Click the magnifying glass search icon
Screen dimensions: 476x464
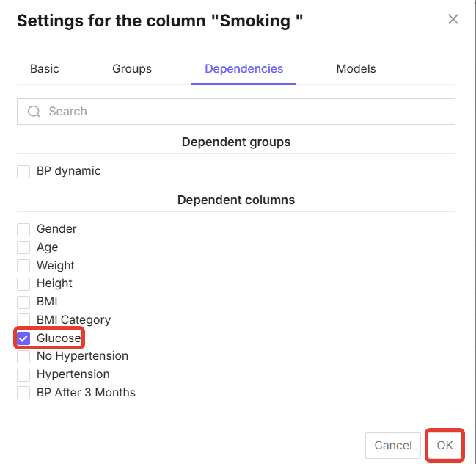tap(34, 112)
